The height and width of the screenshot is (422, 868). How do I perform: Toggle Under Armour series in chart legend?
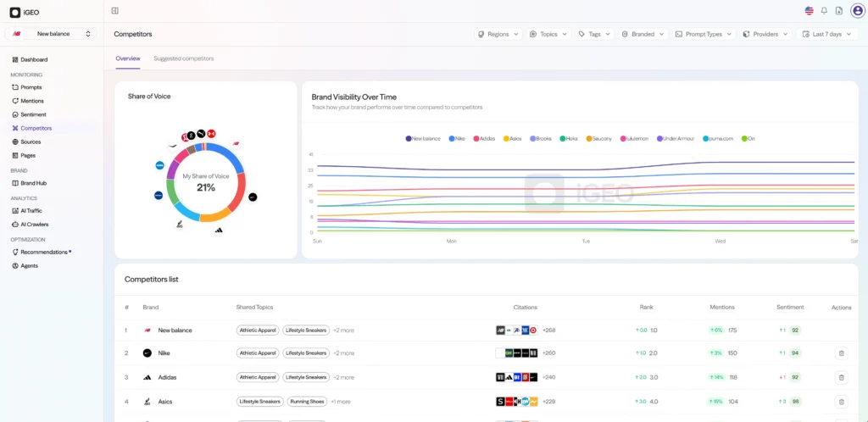[676, 139]
